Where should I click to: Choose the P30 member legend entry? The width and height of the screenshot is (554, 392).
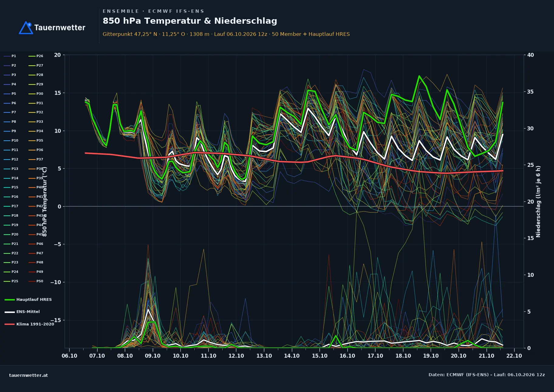36,94
